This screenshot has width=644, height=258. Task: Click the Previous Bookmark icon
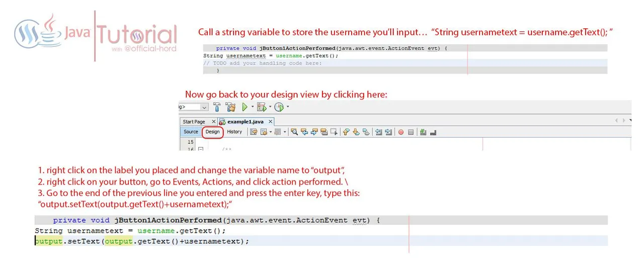pyautogui.click(x=345, y=132)
